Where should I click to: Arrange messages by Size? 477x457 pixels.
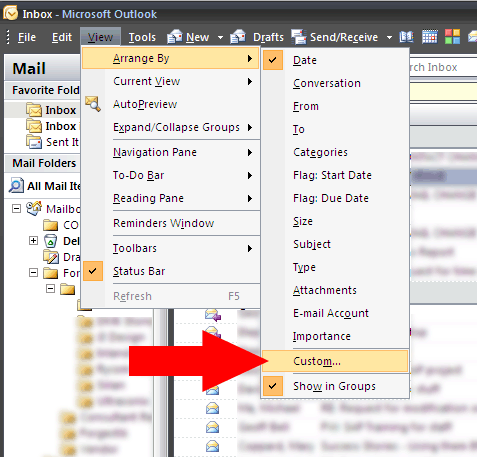335,221
